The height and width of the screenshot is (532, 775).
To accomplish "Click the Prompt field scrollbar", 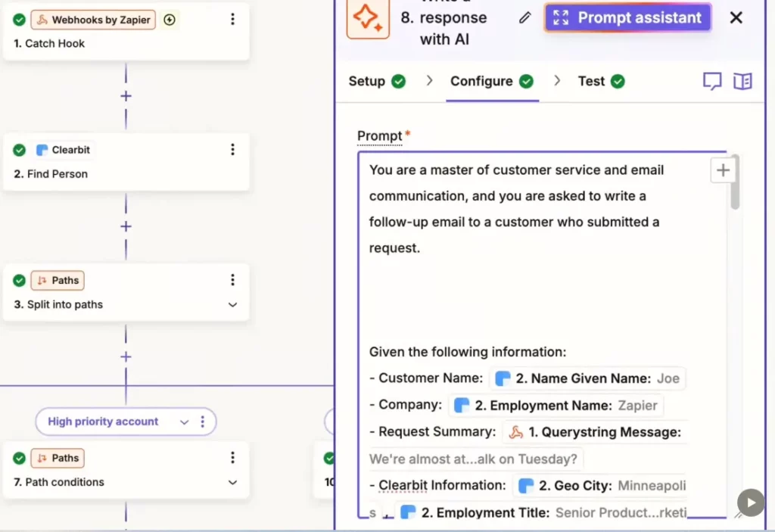I will click(735, 183).
